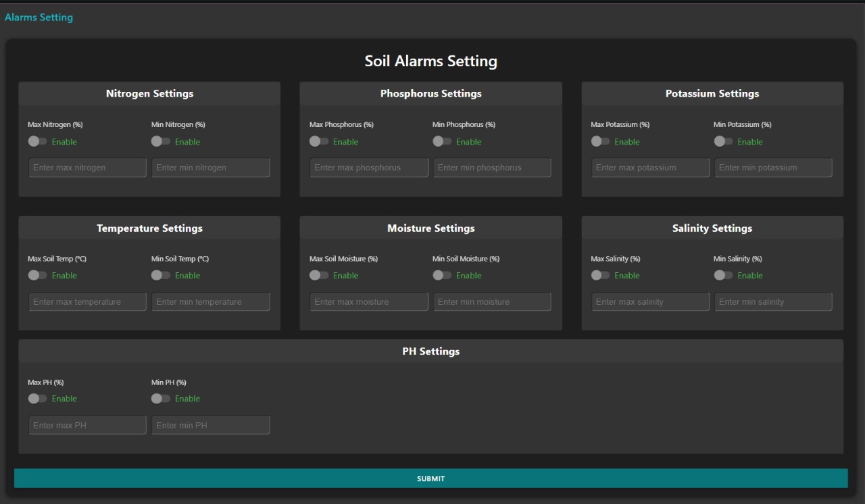This screenshot has width=865, height=504.
Task: Open the Alarms Setting link
Action: [x=39, y=17]
